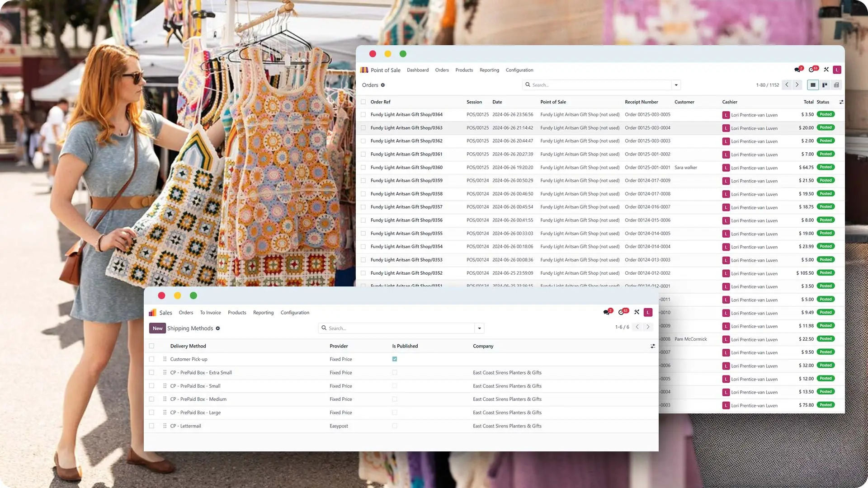
Task: Open the search filters dropdown in Shipping Methods
Action: pyautogui.click(x=479, y=328)
